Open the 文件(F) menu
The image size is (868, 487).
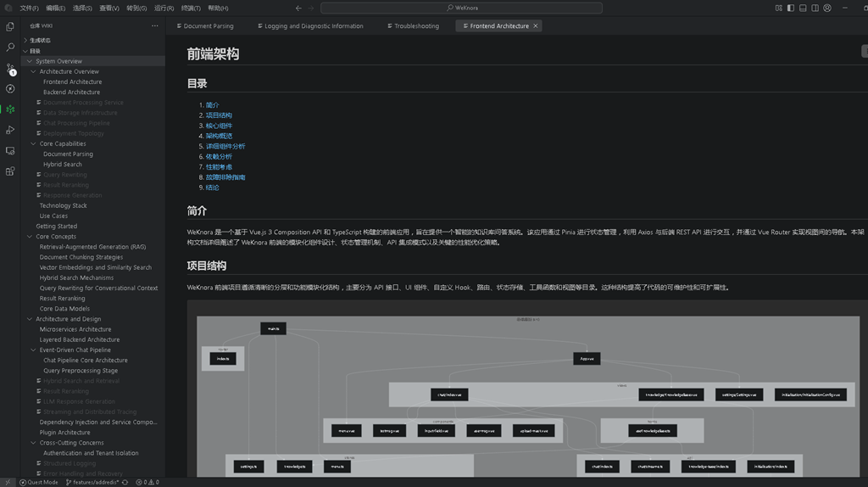pyautogui.click(x=29, y=8)
